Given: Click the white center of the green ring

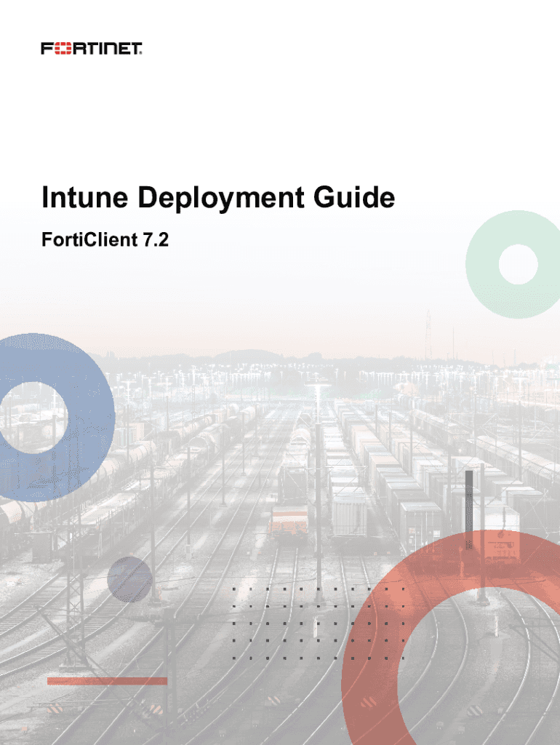Looking at the screenshot, I should [x=518, y=264].
